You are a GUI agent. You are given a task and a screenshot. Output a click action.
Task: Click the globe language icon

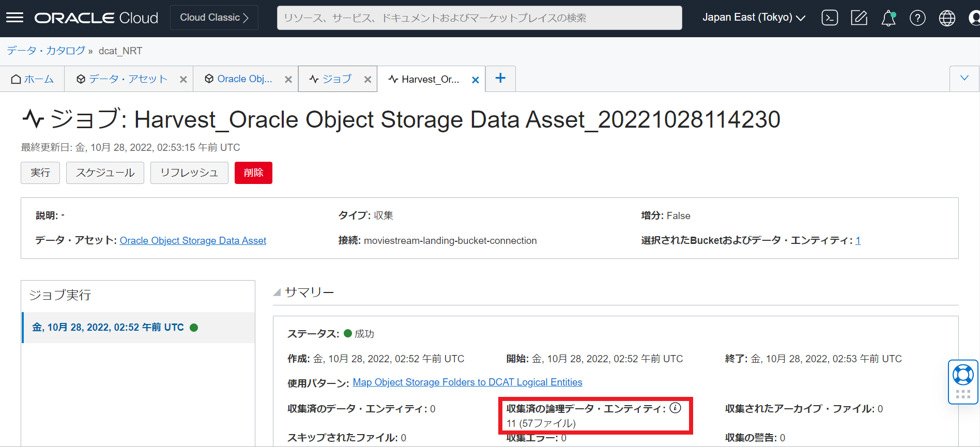coord(947,18)
